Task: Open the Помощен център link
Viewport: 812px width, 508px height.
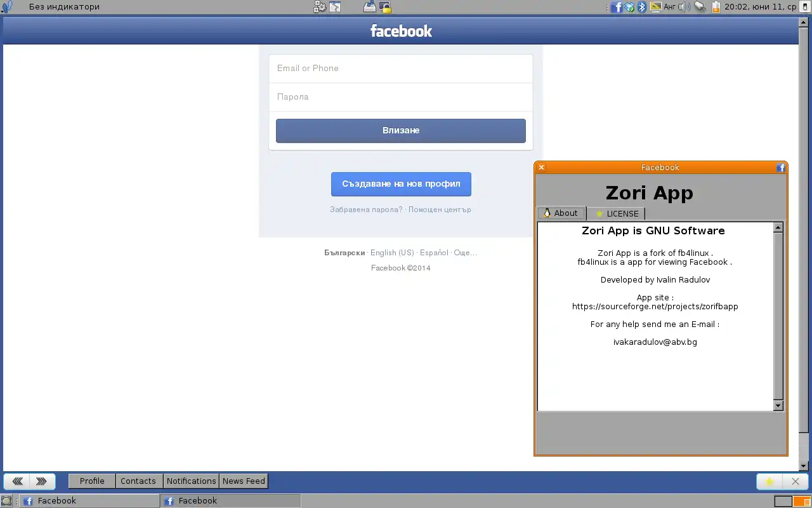Action: (x=440, y=210)
